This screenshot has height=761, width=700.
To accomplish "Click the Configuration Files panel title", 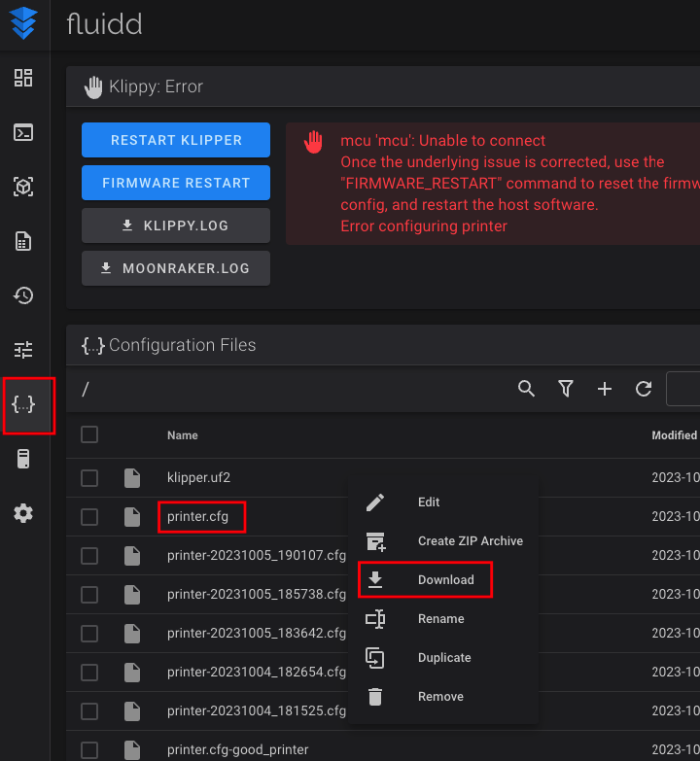I will [182, 345].
